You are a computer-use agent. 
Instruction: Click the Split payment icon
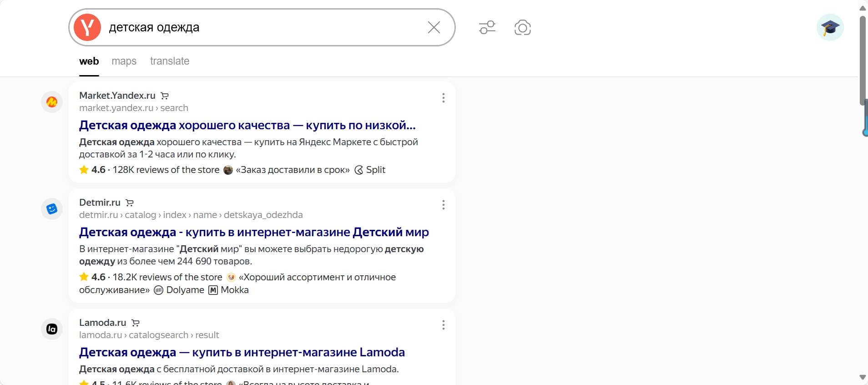click(359, 170)
